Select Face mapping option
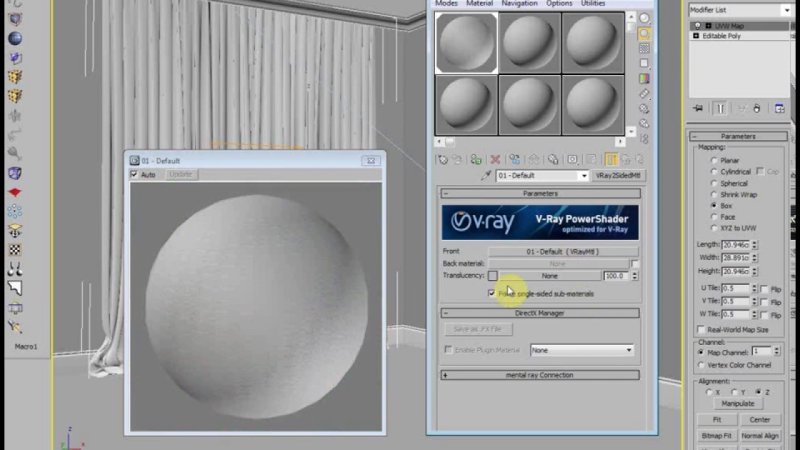The image size is (800, 450). click(714, 217)
